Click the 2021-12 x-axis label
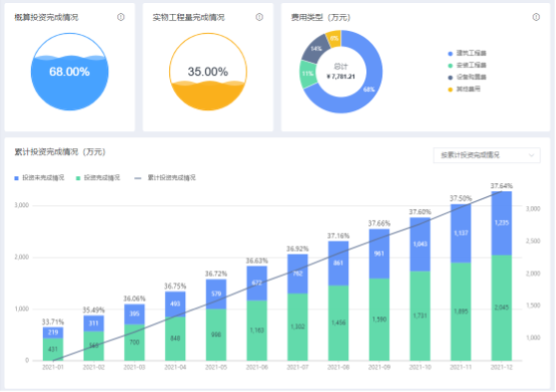Image resolution: width=556 pixels, height=392 pixels. 501,368
